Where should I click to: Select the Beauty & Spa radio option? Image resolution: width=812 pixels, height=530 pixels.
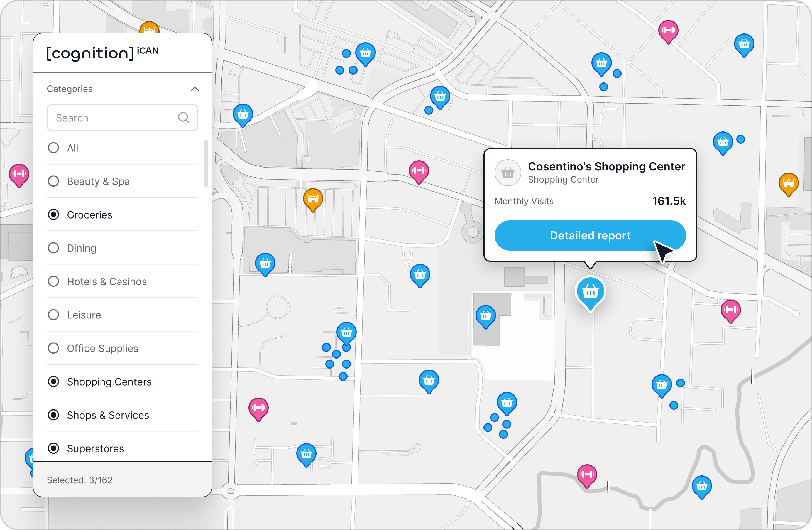click(53, 181)
